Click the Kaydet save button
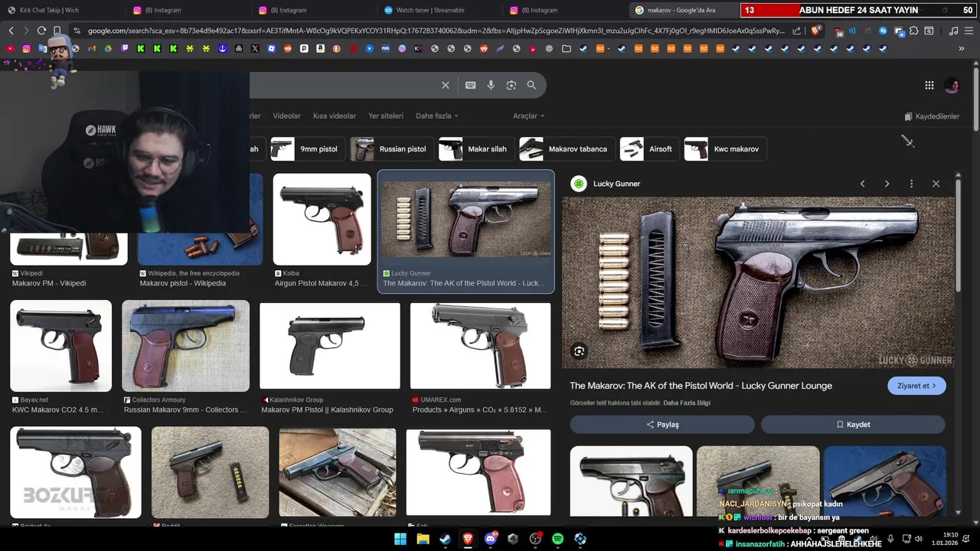This screenshot has width=980, height=551. [x=853, y=424]
